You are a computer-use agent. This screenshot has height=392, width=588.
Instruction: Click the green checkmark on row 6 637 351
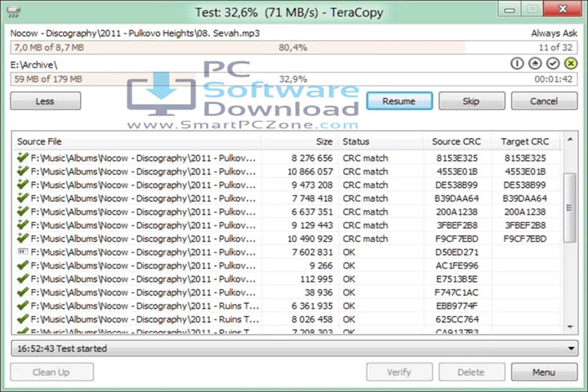pos(23,212)
